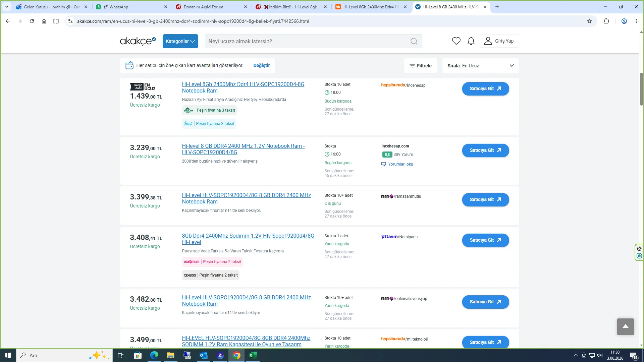Open the notification center icon
Viewport: 644px width, 362px height.
pos(634,355)
